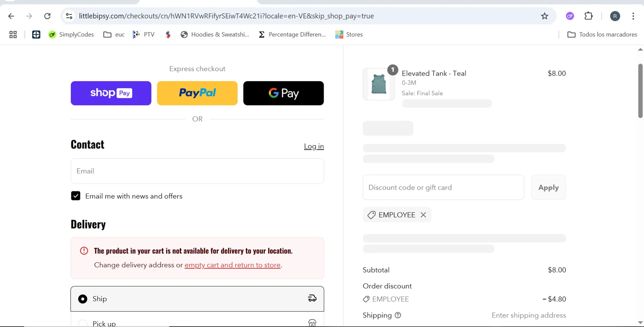Open the Extensions puzzle menu
Viewport: 644px width, 327px height.
point(589,16)
